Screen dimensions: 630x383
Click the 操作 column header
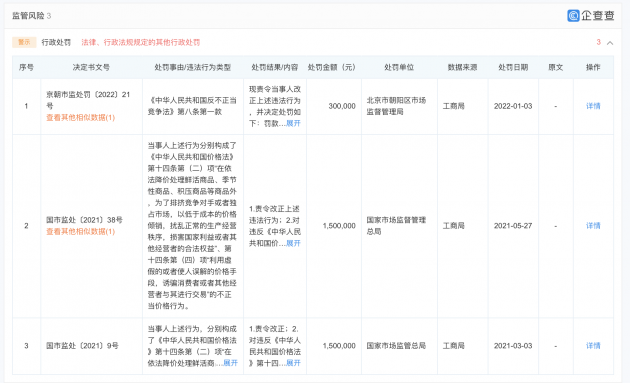coord(593,68)
